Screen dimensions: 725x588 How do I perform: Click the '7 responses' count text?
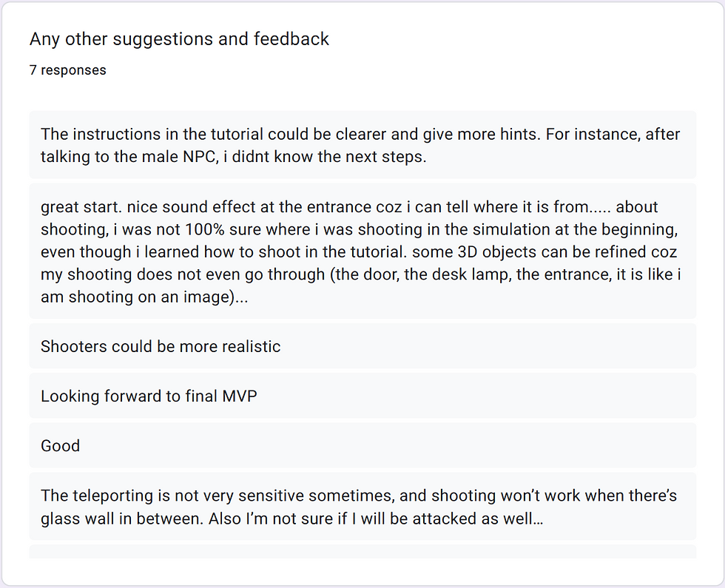[x=68, y=70]
